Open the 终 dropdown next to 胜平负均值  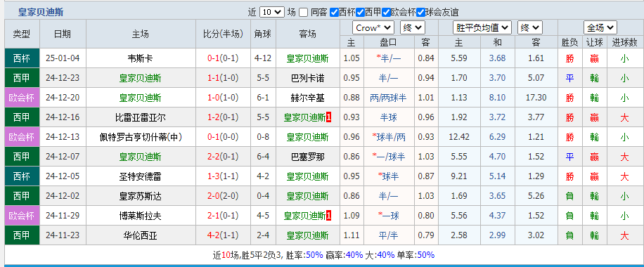click(530, 28)
